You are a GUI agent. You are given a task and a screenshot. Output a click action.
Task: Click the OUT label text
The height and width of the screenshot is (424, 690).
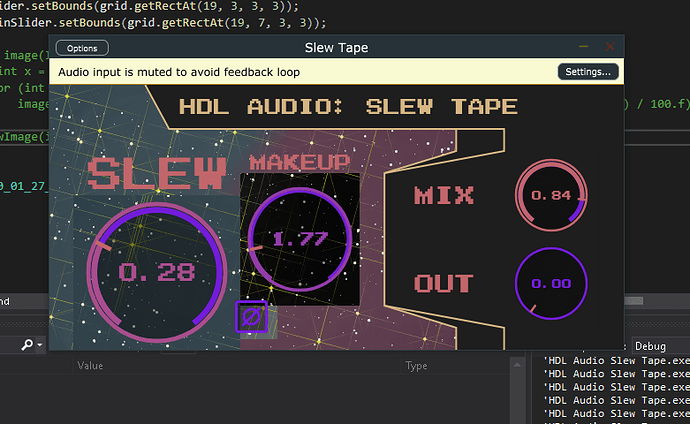tap(444, 284)
